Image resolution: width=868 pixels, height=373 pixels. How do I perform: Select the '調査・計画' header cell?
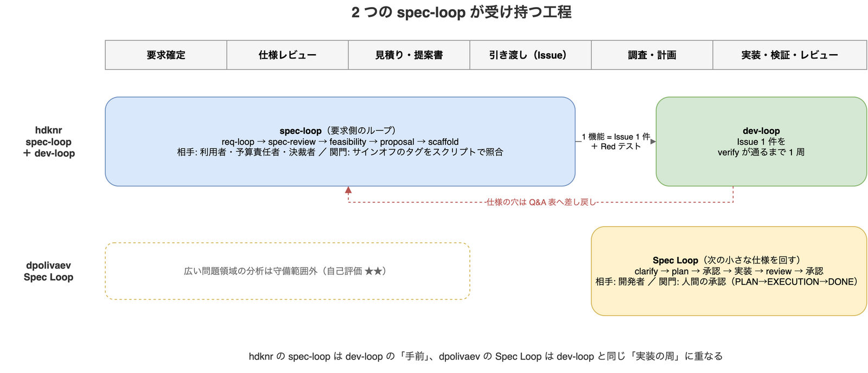point(652,55)
